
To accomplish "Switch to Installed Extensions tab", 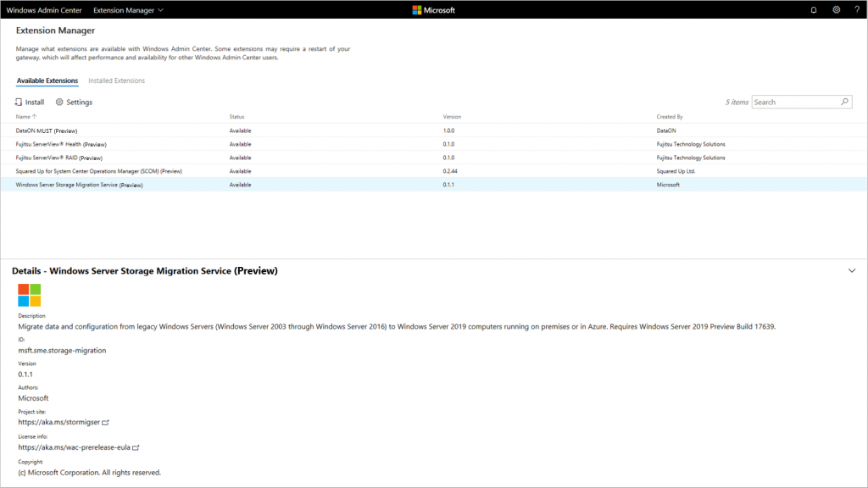I will pyautogui.click(x=116, y=80).
